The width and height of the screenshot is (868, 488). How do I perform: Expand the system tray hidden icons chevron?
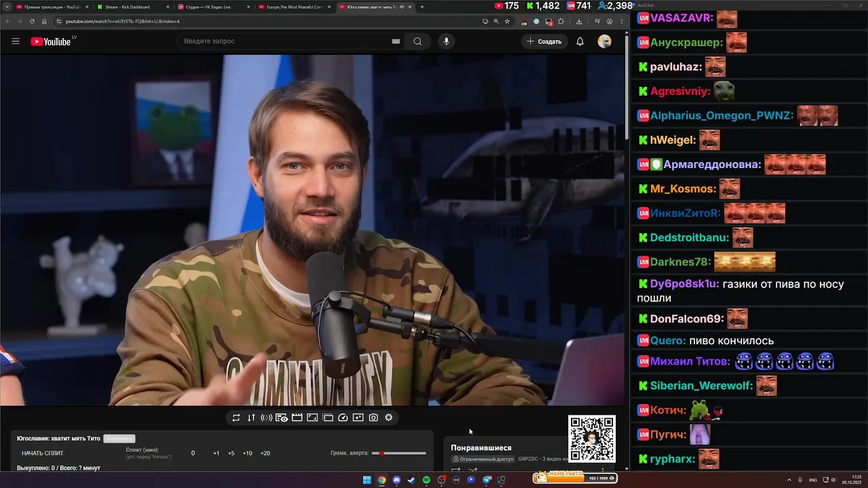point(789,480)
